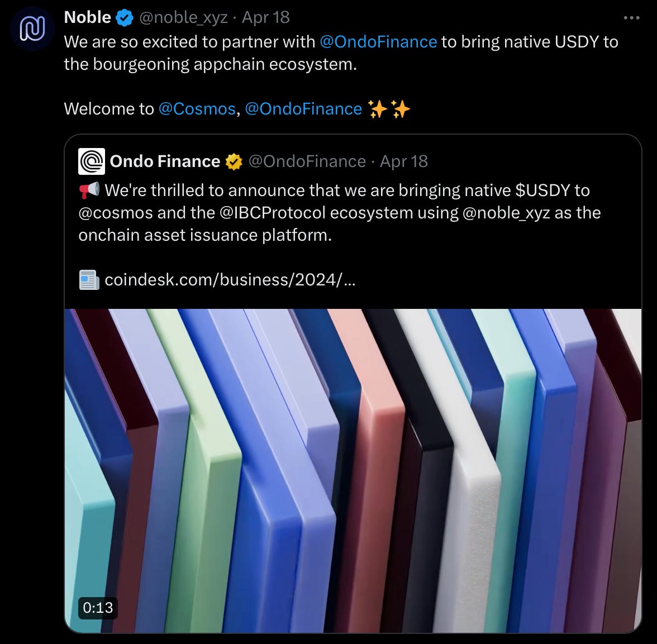Follow @OndoFinance mention after Welcome to
The image size is (657, 644).
[x=303, y=109]
